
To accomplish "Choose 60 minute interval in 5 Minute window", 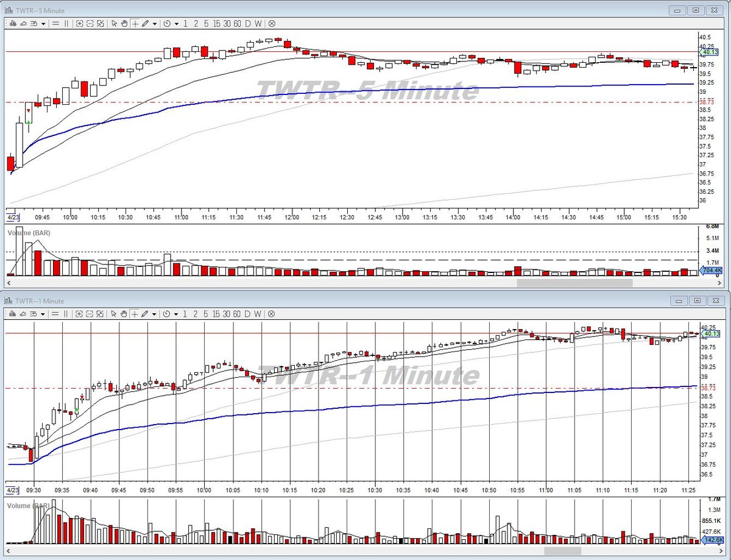I will [x=237, y=23].
